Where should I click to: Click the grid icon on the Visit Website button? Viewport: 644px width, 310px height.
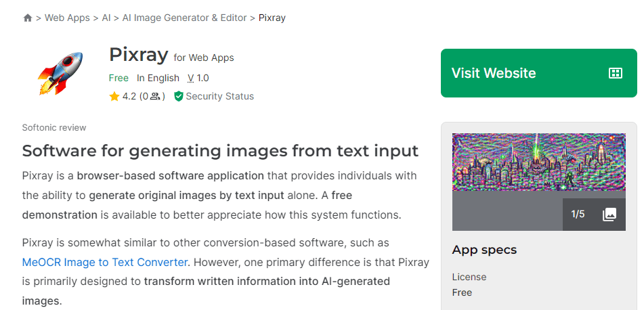615,73
